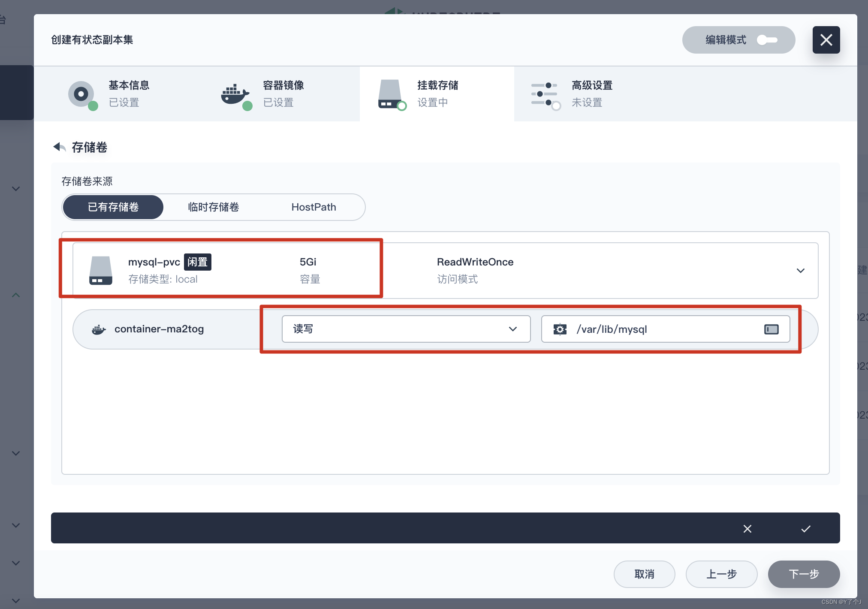
Task: Open the 挂载存储 step tab
Action: (437, 94)
